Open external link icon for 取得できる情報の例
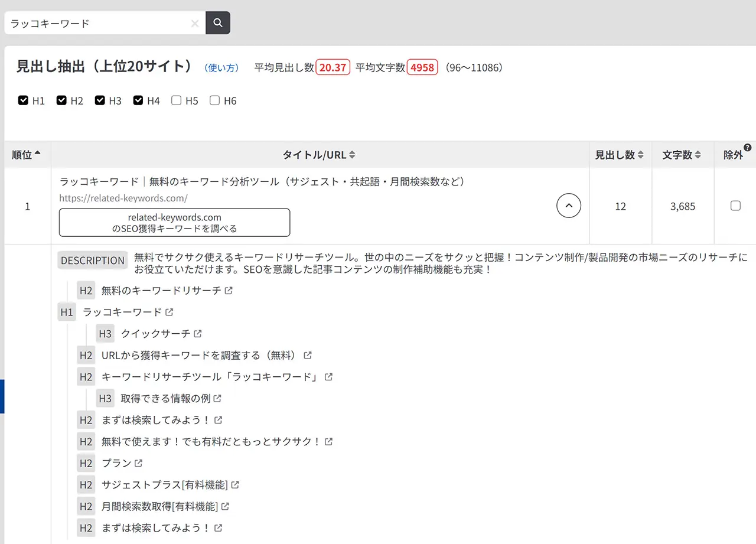 [x=217, y=399]
